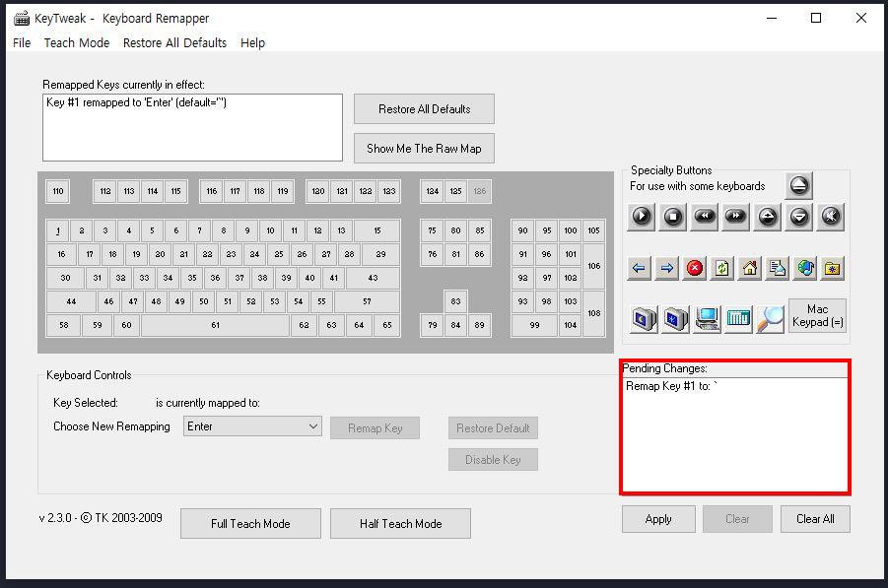Open the Teach Mode menu
888x588 pixels.
click(x=77, y=43)
